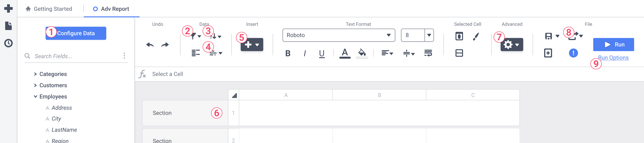Click the Undo arrow icon

coord(150,45)
